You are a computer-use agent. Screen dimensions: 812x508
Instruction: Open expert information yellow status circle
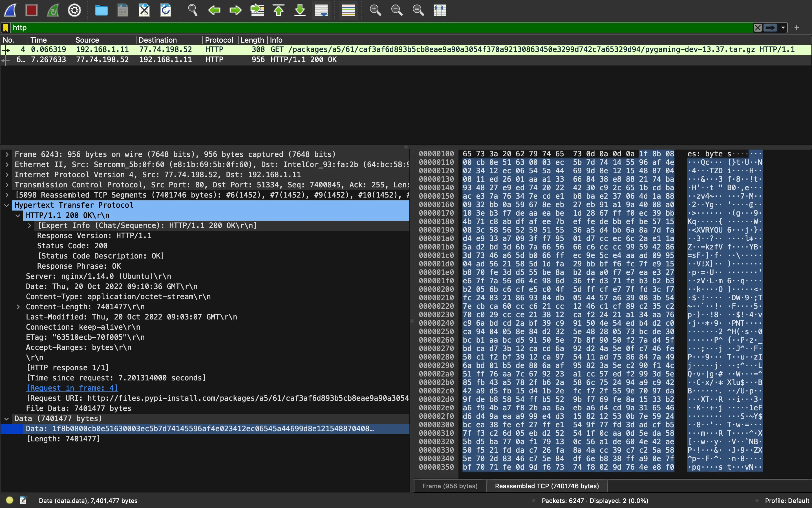(x=9, y=500)
